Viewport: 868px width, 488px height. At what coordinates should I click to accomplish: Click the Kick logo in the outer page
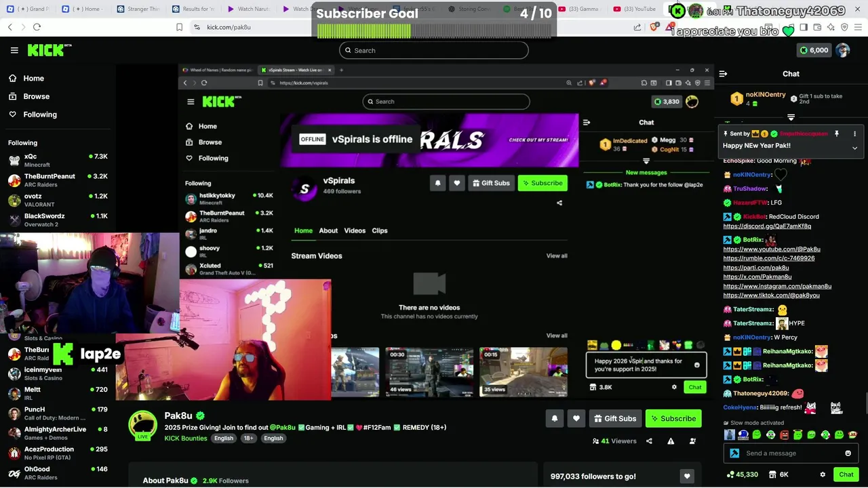click(x=49, y=50)
